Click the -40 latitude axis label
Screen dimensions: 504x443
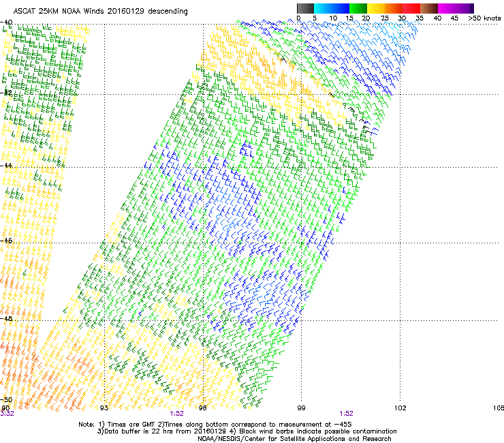click(x=6, y=22)
